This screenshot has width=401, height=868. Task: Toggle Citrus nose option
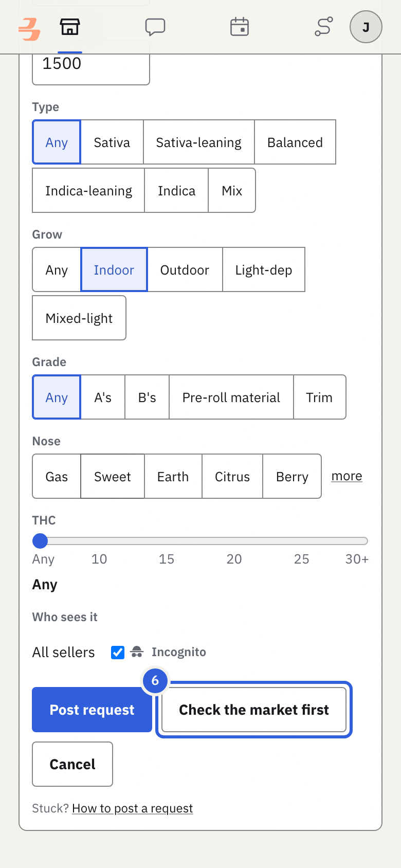click(x=232, y=477)
